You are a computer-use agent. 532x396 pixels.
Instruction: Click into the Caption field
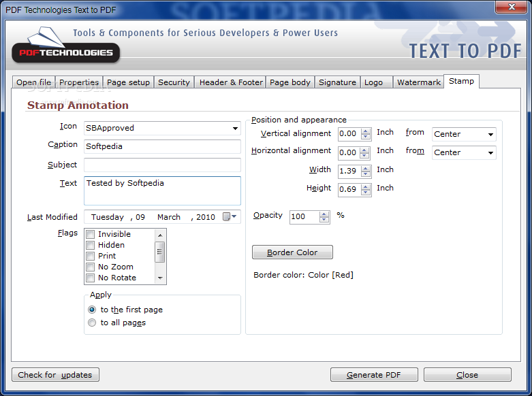pos(162,146)
